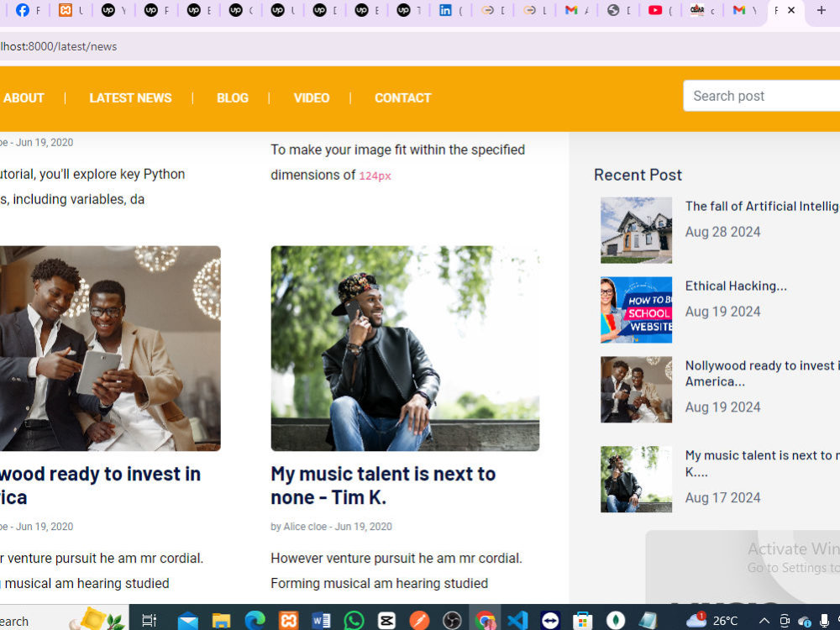The height and width of the screenshot is (630, 840).
Task: Open Visual Studio Code from taskbar
Action: pyautogui.click(x=517, y=621)
